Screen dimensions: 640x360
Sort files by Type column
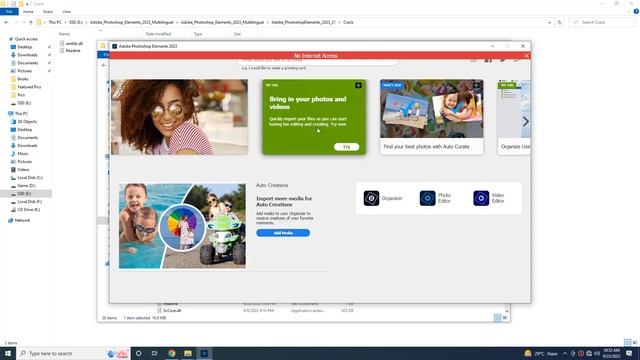(x=198, y=34)
